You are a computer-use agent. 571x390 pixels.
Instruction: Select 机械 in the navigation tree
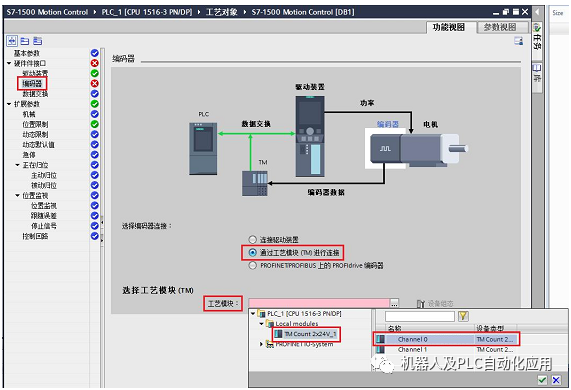tap(29, 114)
